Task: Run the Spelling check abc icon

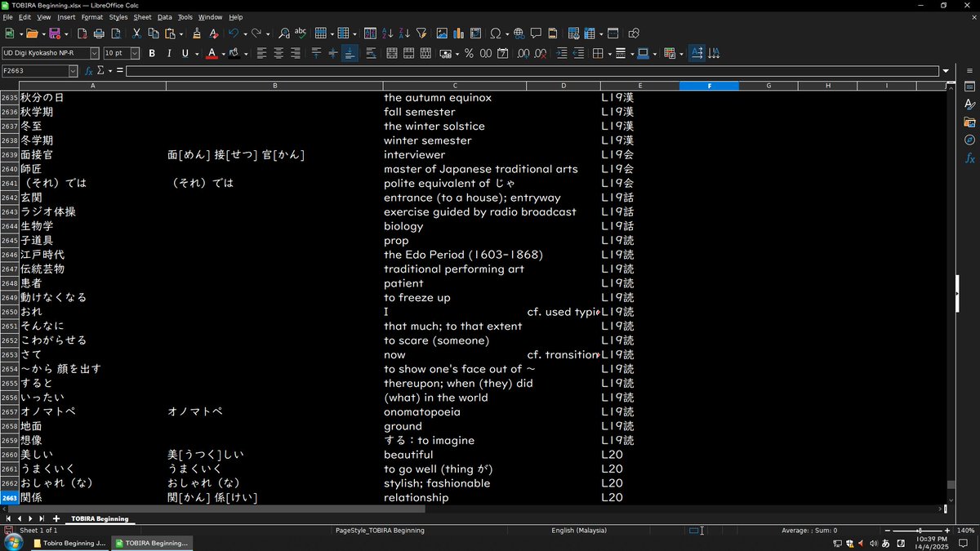Action: pyautogui.click(x=300, y=33)
